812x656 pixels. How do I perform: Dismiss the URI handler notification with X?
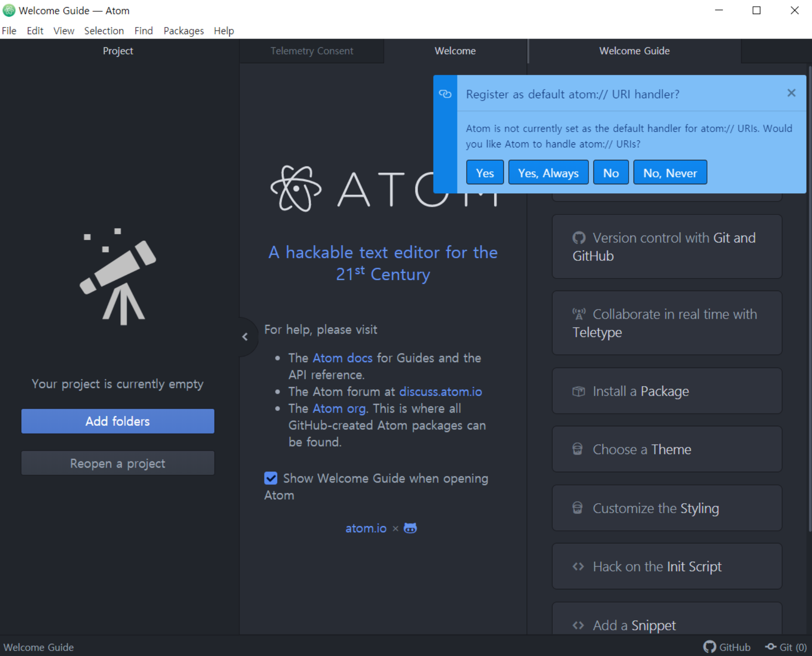point(791,93)
